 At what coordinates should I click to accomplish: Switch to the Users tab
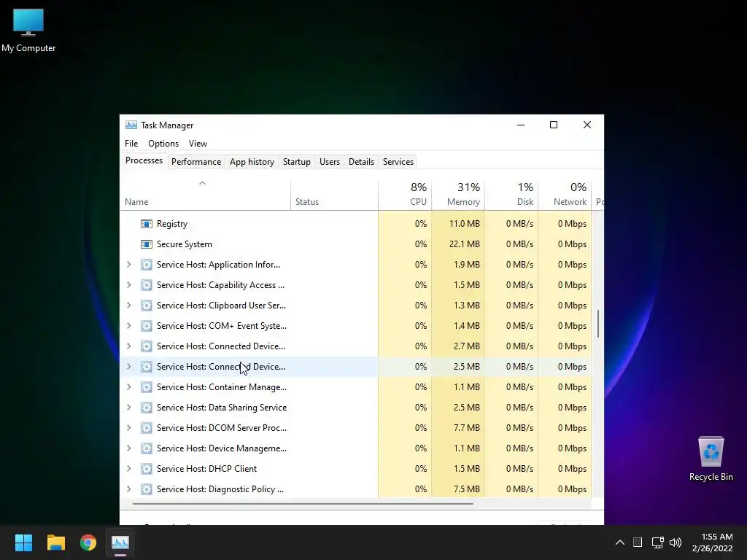point(330,162)
